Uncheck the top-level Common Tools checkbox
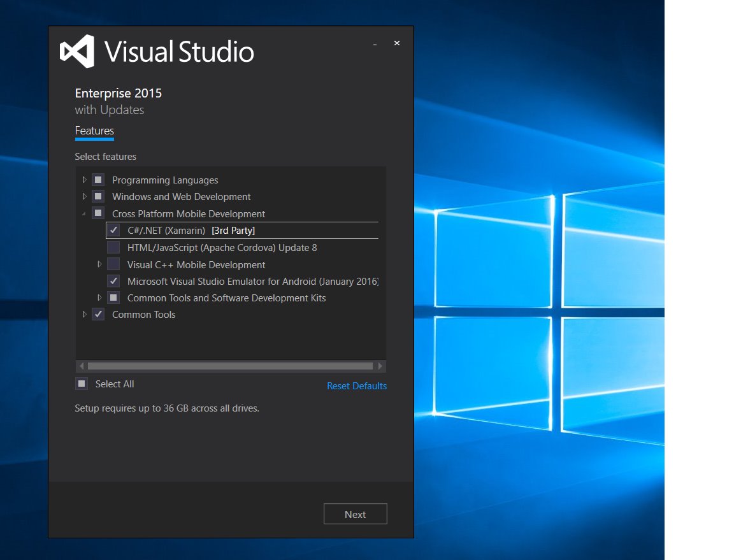 click(98, 314)
